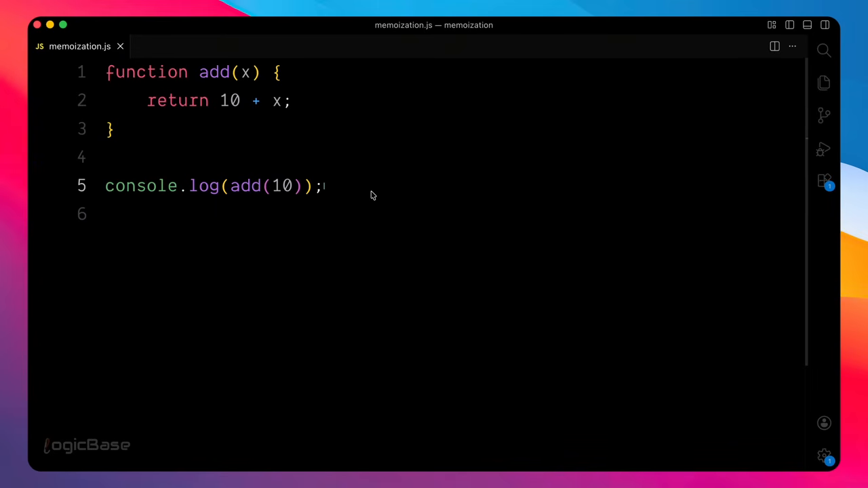Open the Search view in the activity bar

click(x=824, y=50)
